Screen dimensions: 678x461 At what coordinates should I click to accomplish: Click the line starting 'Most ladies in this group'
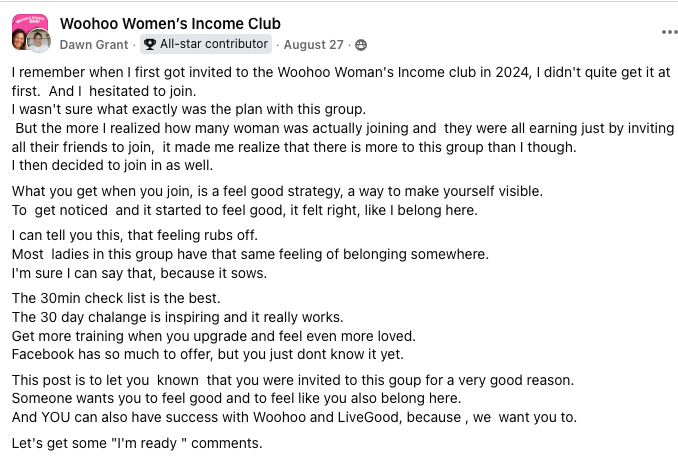250,254
